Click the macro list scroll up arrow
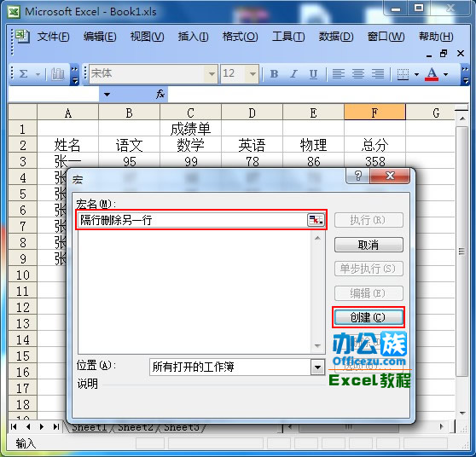The image size is (476, 457). point(317,239)
